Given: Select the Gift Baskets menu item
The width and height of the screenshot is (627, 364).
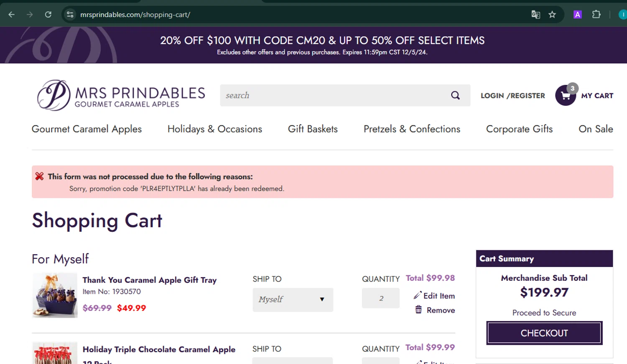Looking at the screenshot, I should [x=313, y=129].
